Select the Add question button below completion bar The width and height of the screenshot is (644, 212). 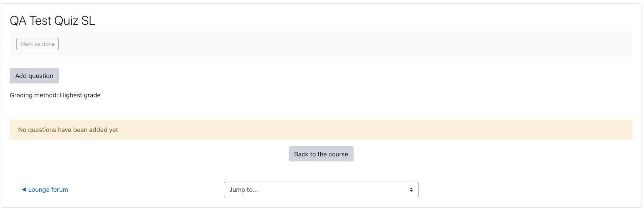(x=34, y=76)
